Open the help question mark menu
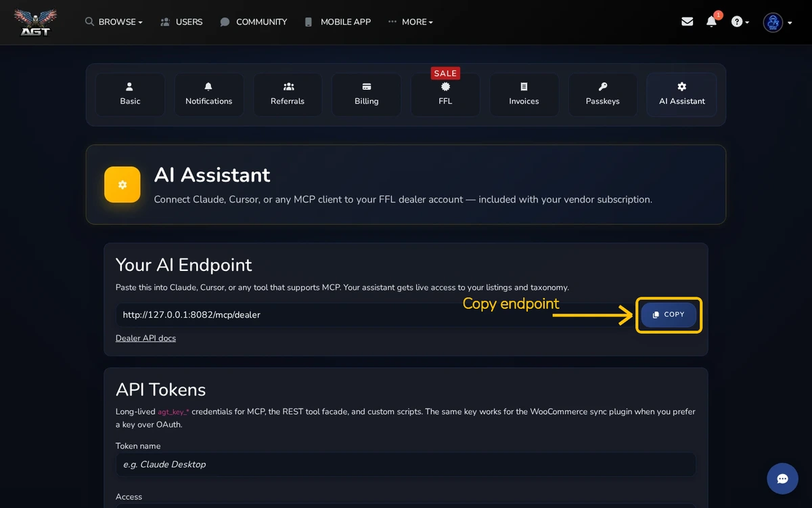The image size is (812, 508). (x=740, y=22)
